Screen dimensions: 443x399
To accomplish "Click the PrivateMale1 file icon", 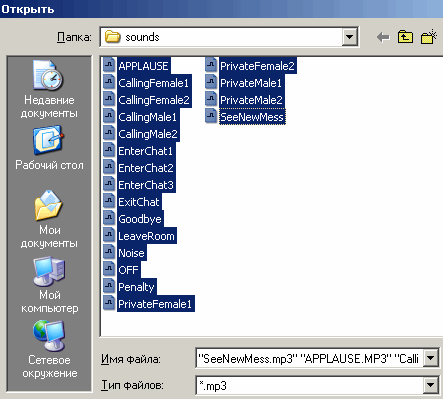I will pyautogui.click(x=211, y=82).
